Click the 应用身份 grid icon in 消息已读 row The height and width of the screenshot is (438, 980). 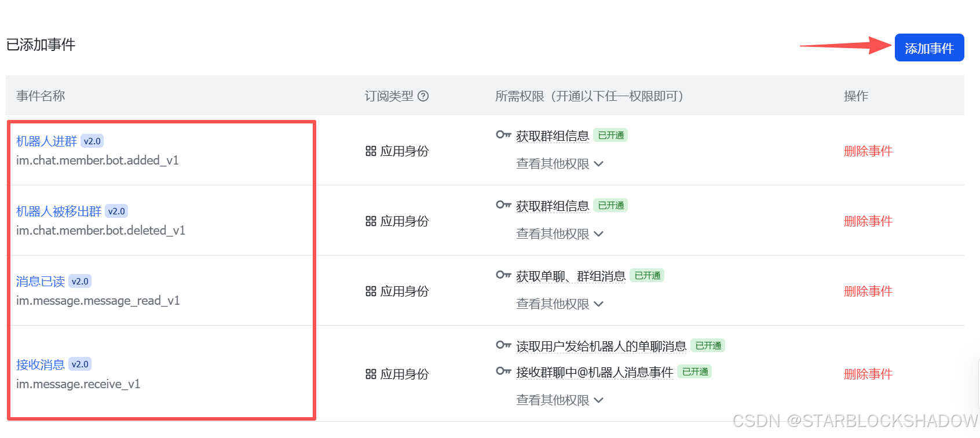[x=371, y=291]
